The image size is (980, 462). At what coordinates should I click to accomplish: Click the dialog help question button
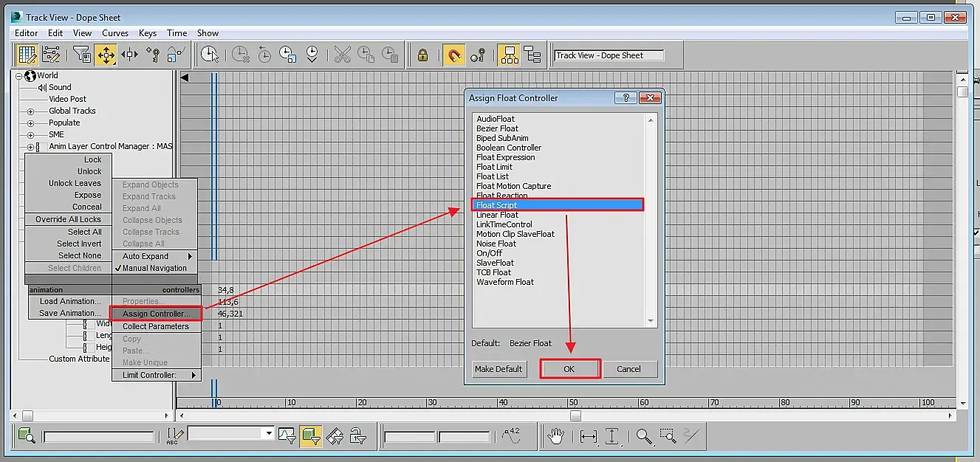[x=626, y=97]
